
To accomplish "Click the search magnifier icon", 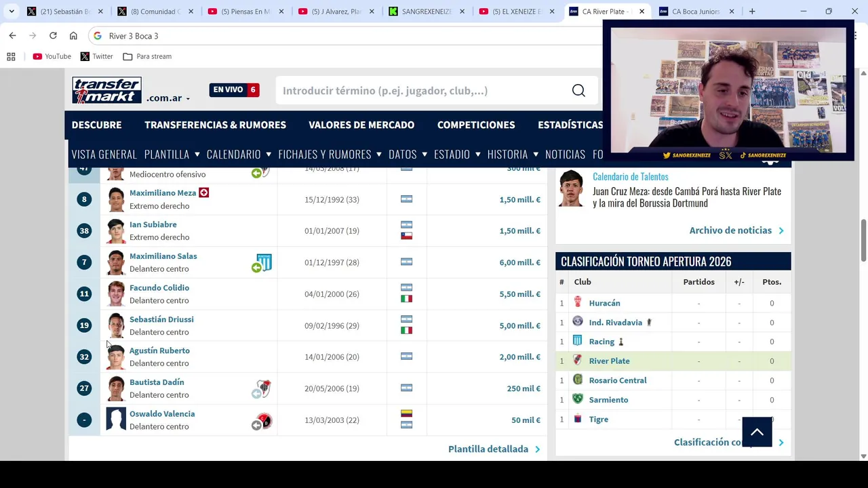I will 578,91.
